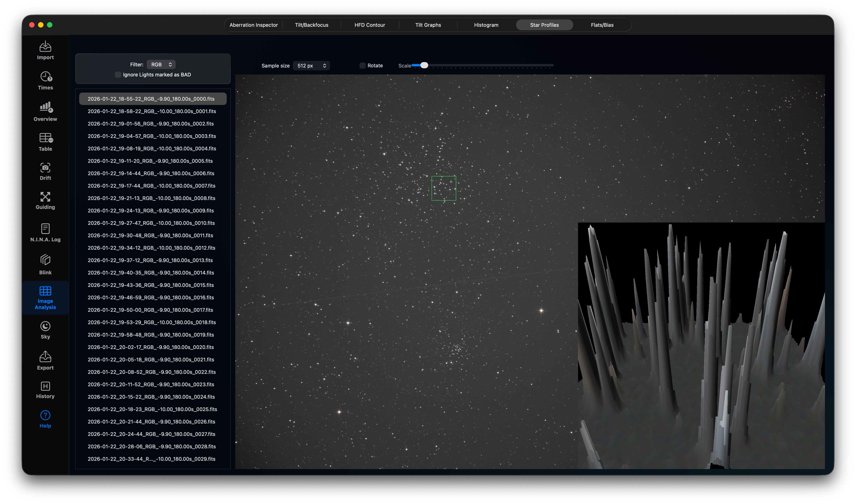Select file 2026-01-22_20-05-18_RGB_-9.90_180.00s_0021.fits
This screenshot has height=504, width=856.
[x=153, y=360]
